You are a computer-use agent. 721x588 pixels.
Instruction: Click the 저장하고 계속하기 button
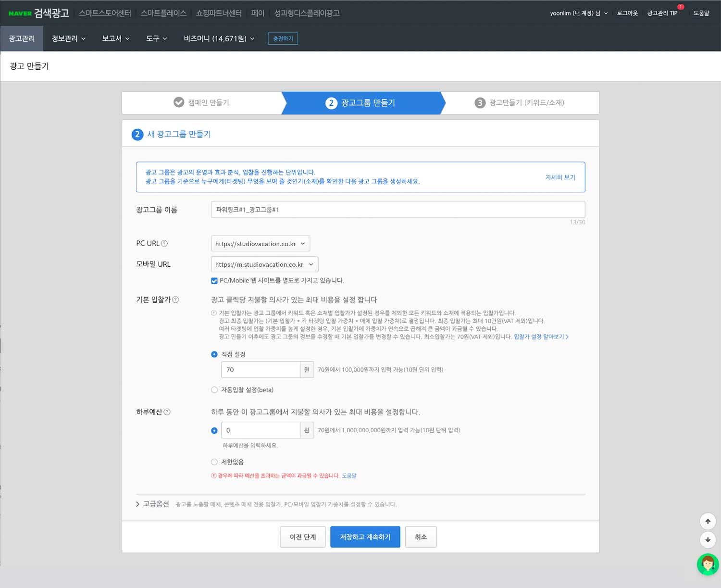pos(365,537)
